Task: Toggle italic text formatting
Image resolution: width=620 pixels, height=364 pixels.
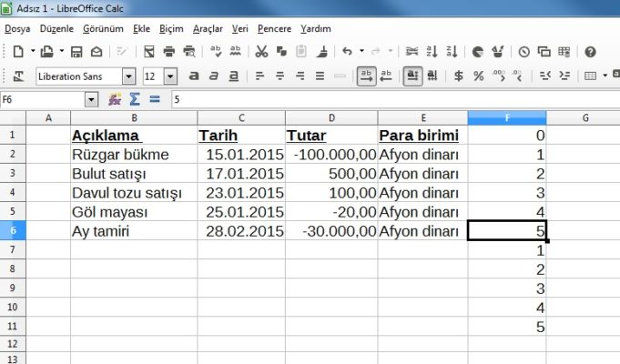Action: (x=212, y=76)
